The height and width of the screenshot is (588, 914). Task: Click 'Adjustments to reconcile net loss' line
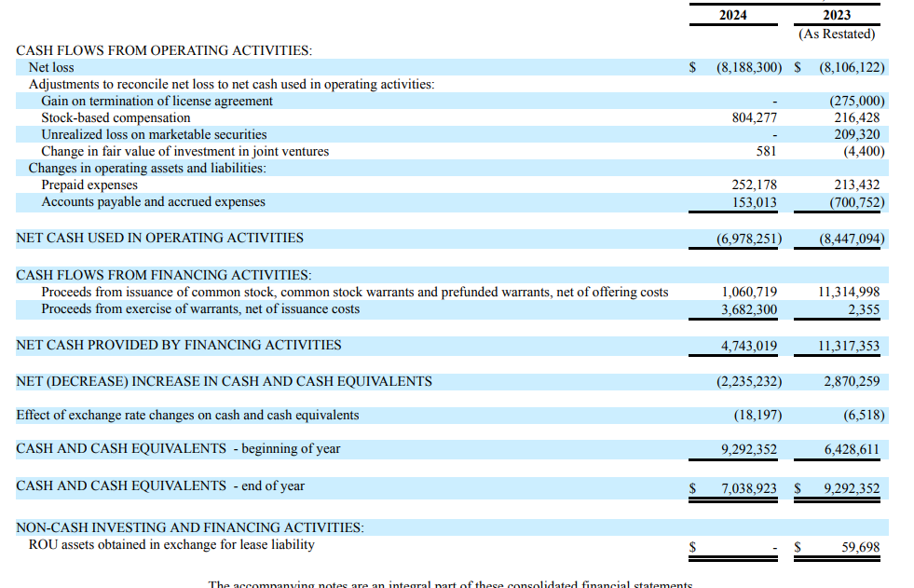(x=231, y=85)
